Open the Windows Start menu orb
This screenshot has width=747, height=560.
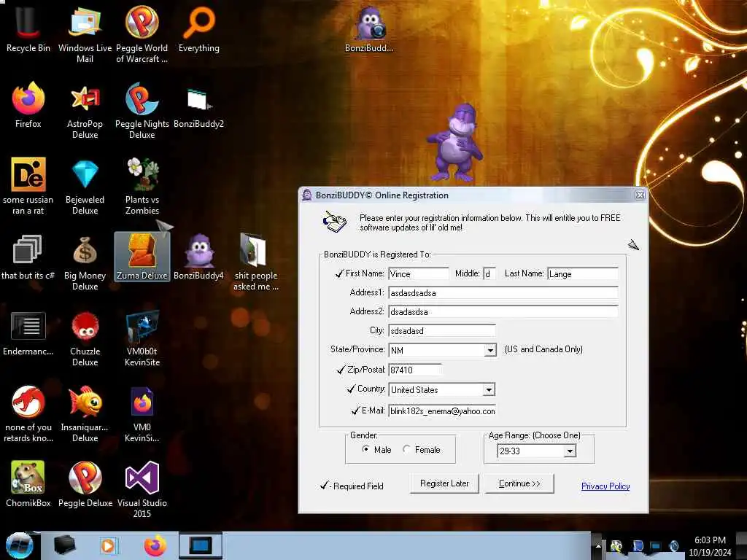pos(20,545)
